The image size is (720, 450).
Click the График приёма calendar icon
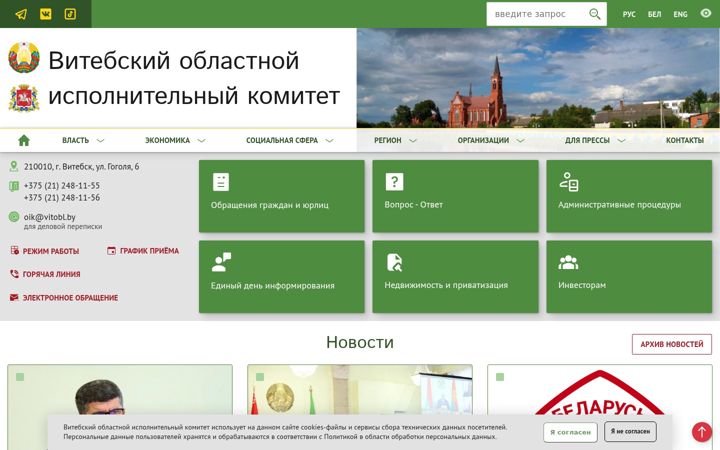[112, 251]
